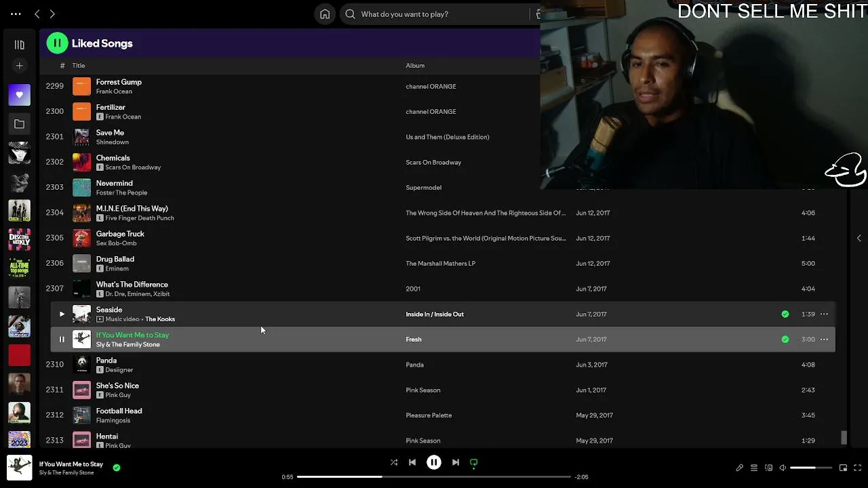Toggle the liked checkmark on the Fresh album row
This screenshot has height=488, width=868.
(785, 340)
